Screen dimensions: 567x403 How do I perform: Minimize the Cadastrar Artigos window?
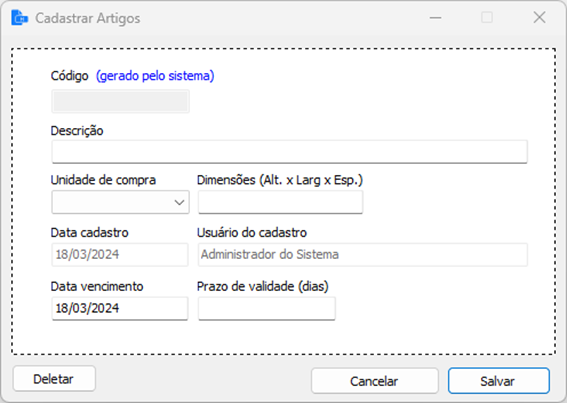pyautogui.click(x=435, y=17)
